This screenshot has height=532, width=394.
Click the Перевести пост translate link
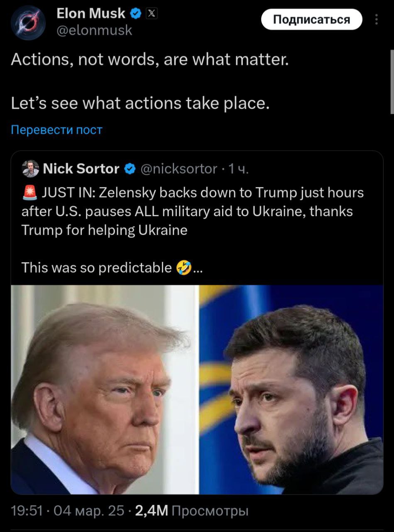pyautogui.click(x=56, y=130)
